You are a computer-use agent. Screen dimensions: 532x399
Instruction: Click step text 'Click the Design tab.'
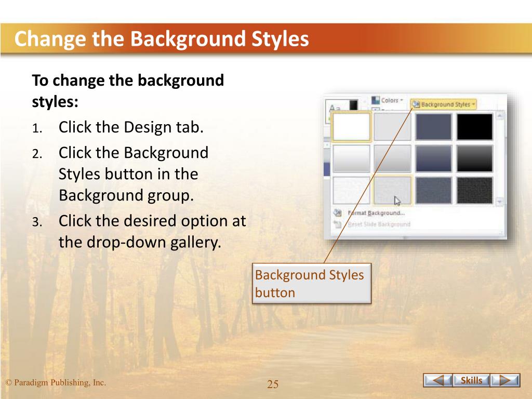click(x=131, y=127)
